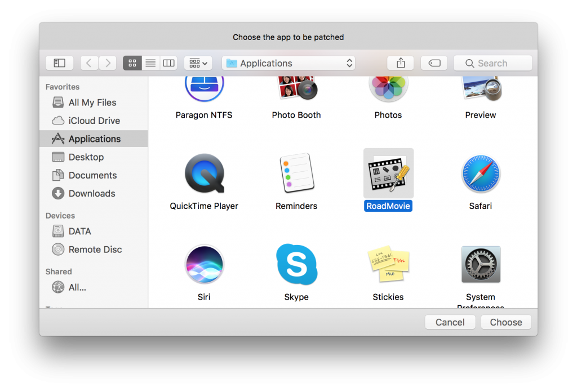Click the Safari compass icon

point(481,174)
